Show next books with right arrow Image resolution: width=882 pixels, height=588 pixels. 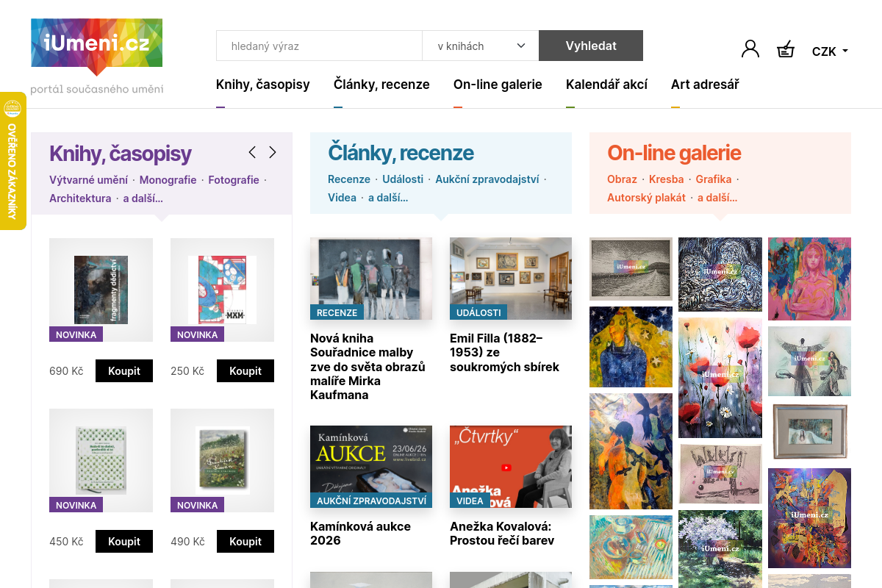(x=273, y=152)
